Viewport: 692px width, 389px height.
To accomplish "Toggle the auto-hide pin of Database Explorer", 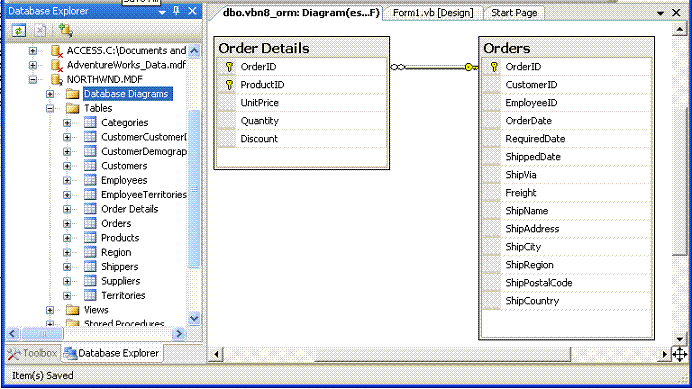I will tap(177, 11).
